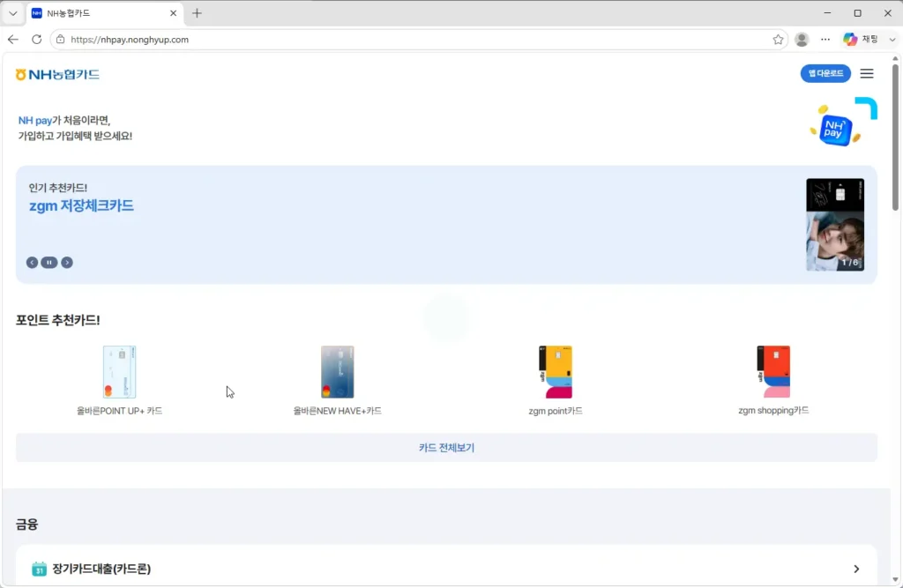Go back with the browser back arrow
This screenshot has width=903, height=588.
tap(13, 39)
